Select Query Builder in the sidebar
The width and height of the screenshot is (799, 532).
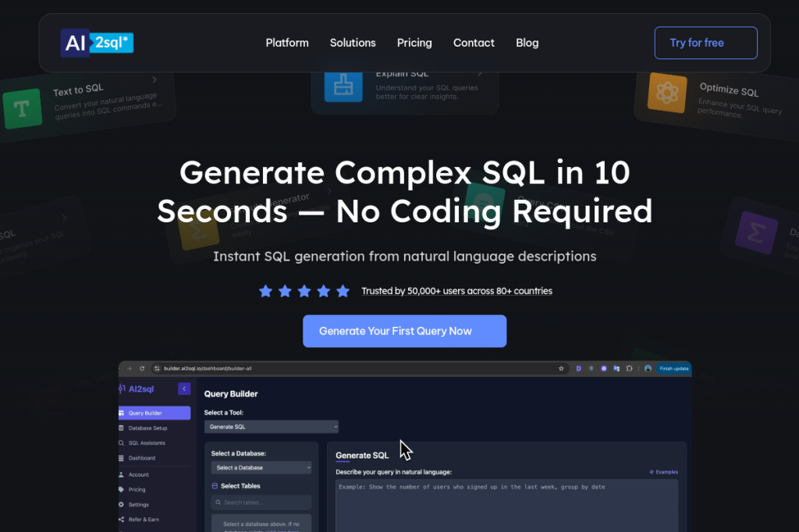pyautogui.click(x=154, y=413)
